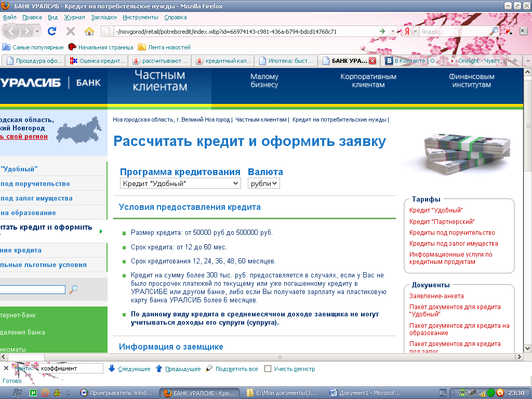This screenshot has height=399, width=532.
Task: Select Частным клиентам section
Action: point(160,81)
